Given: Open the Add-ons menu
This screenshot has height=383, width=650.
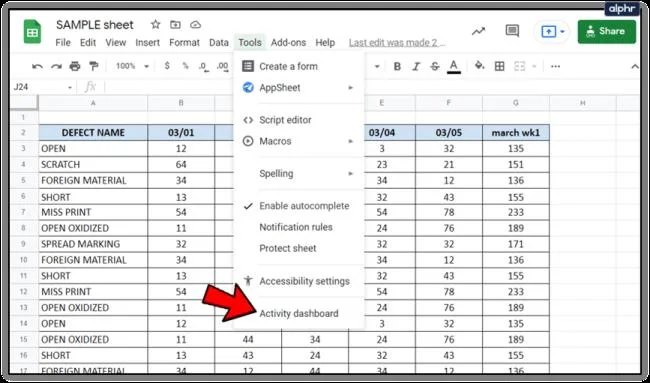Looking at the screenshot, I should (x=289, y=43).
